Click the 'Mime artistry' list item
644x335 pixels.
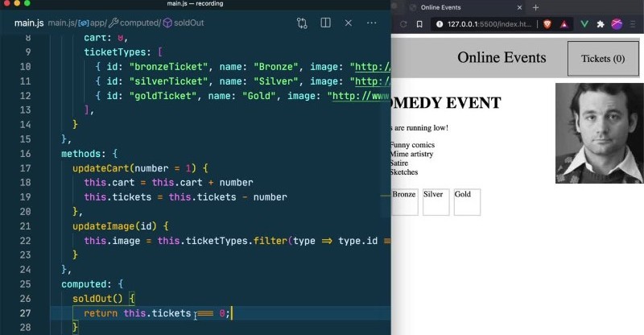411,154
